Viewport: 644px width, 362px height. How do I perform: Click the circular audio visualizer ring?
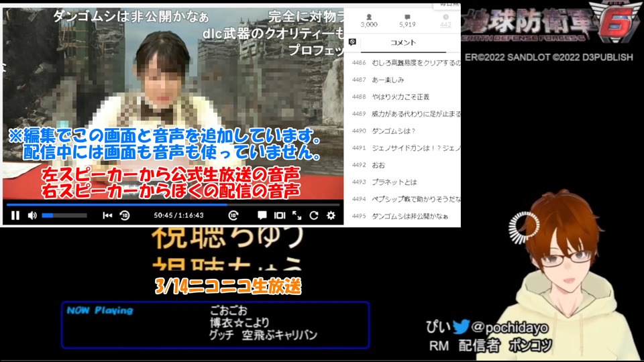(x=524, y=227)
